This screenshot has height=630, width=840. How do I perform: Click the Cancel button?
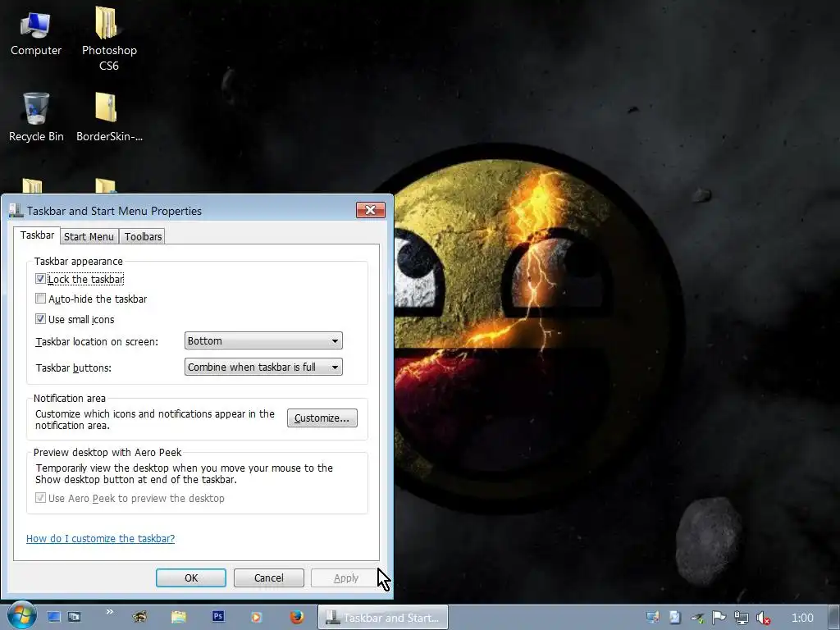269,578
